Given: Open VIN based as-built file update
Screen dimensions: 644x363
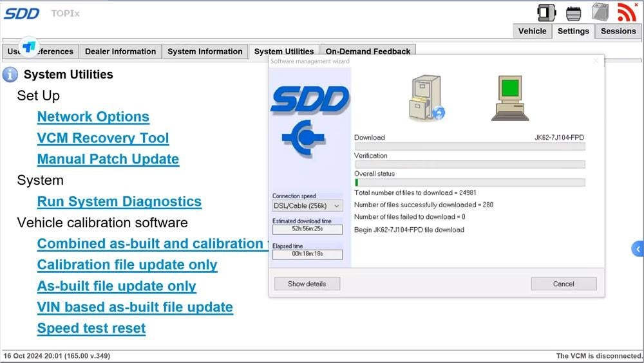Looking at the screenshot, I should (x=135, y=307).
